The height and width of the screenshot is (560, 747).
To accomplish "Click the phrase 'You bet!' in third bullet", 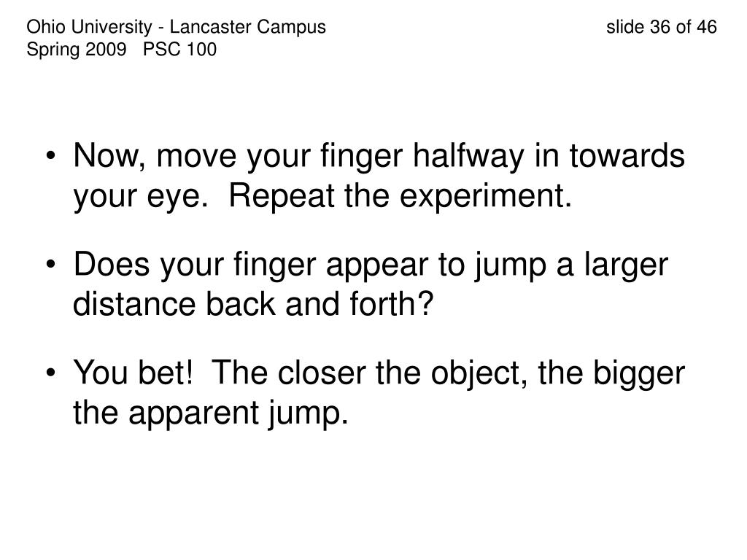I will pyautogui.click(x=133, y=373).
